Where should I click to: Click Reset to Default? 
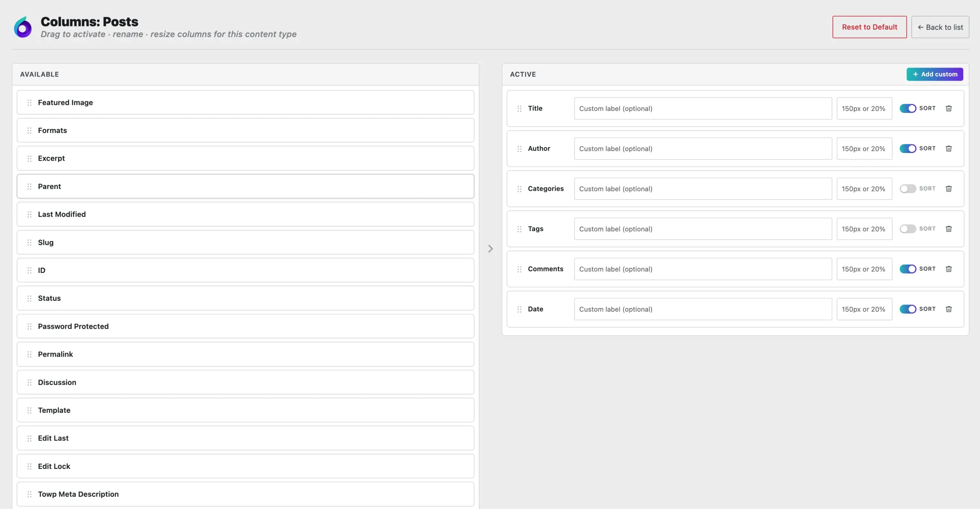pos(869,27)
